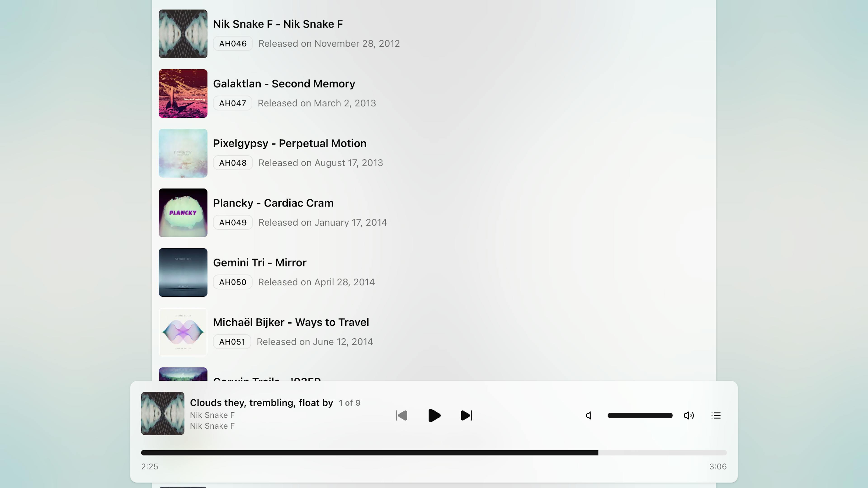Skip to the previous track
This screenshot has height=488, width=868.
[x=401, y=415]
